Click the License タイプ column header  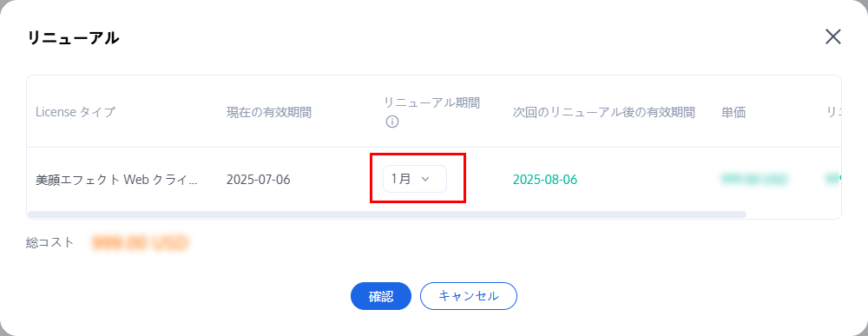(76, 112)
